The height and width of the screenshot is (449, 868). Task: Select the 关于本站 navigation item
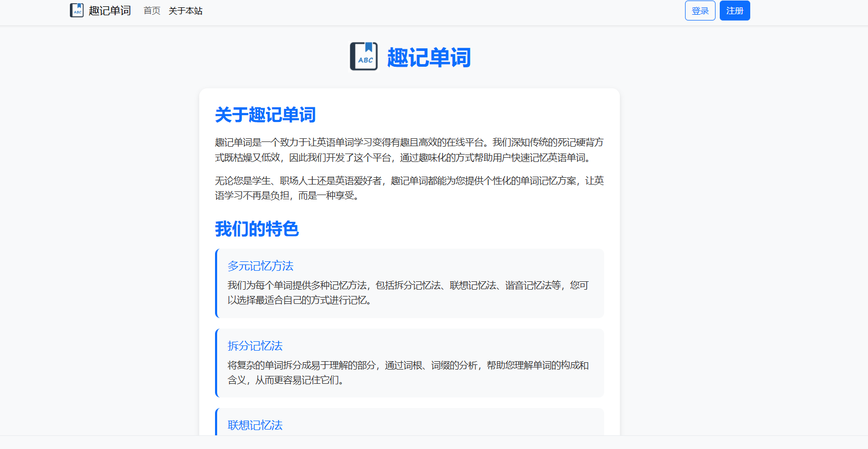click(x=186, y=11)
